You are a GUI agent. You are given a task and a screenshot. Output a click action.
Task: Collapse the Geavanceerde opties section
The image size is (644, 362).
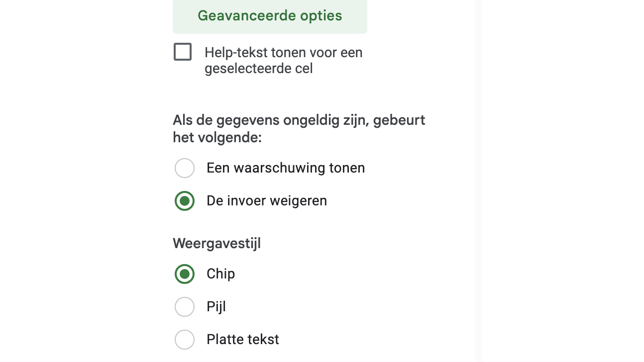[270, 16]
